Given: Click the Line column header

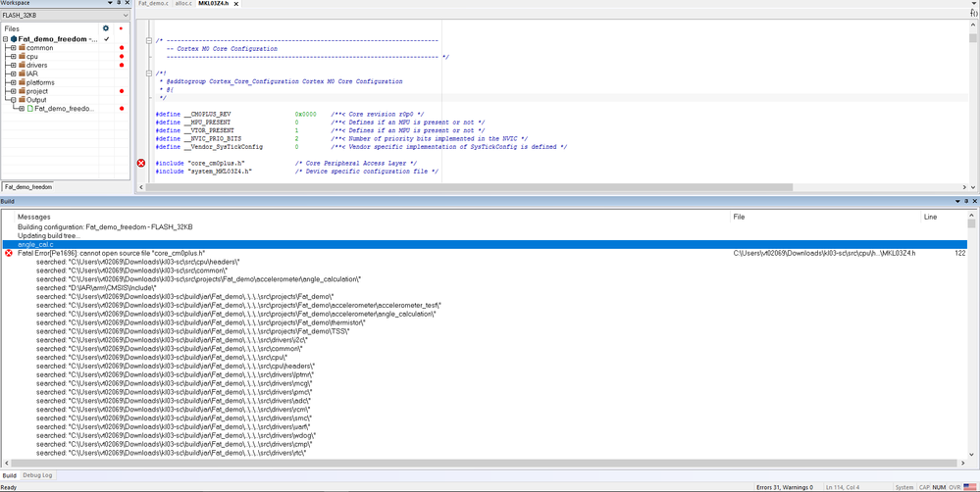Looking at the screenshot, I should 931,217.
